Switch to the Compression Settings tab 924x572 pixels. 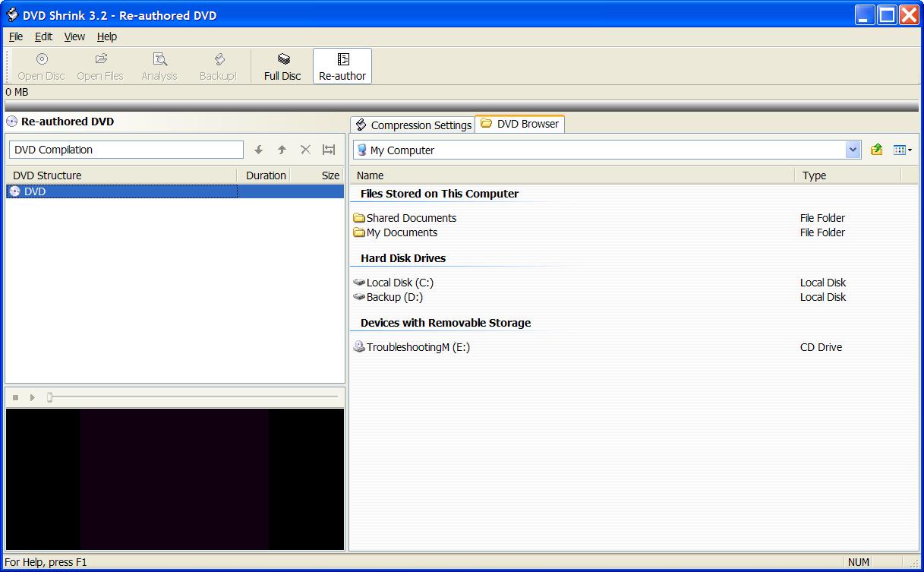click(412, 124)
